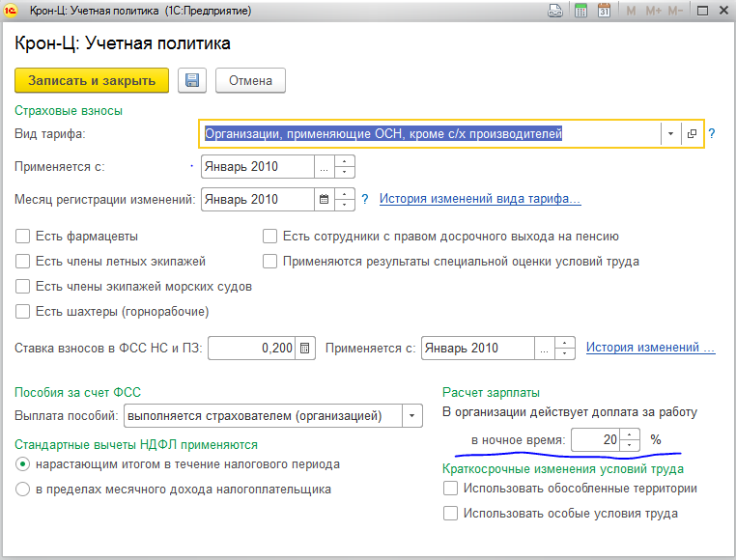The width and height of the screenshot is (736, 560).
Task: Enable 'Есть члены экипажей морских судов' checkbox
Action: 22,287
